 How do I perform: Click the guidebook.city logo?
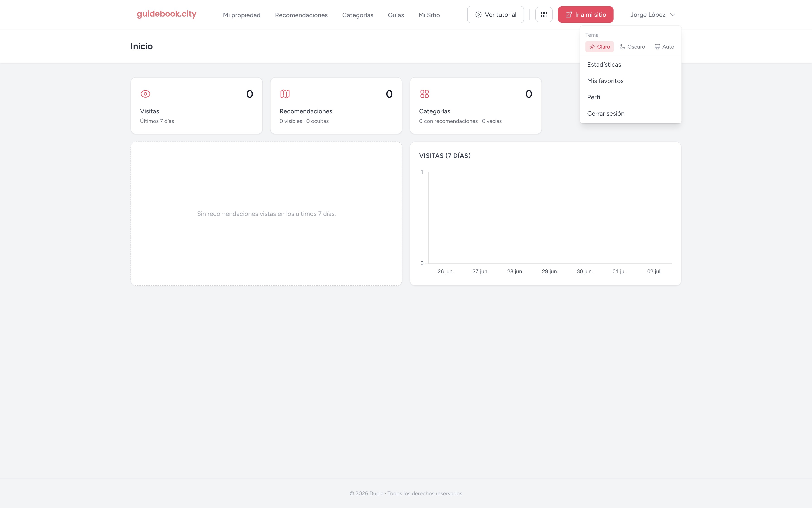(167, 14)
